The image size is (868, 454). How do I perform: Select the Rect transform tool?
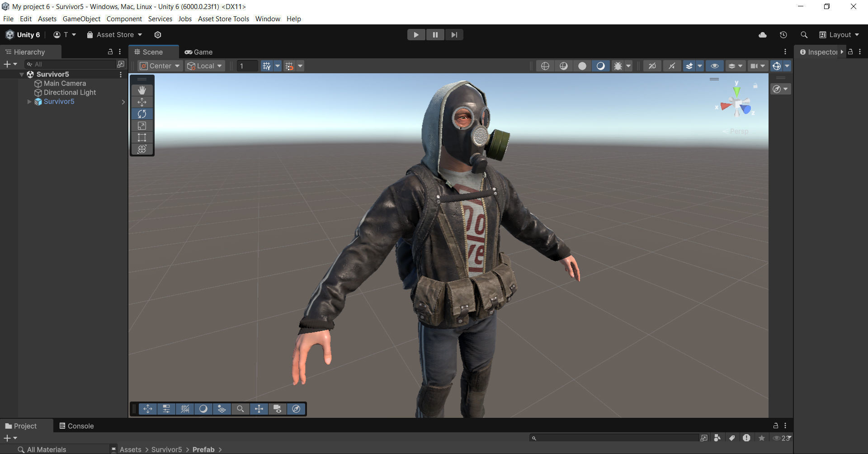(142, 137)
